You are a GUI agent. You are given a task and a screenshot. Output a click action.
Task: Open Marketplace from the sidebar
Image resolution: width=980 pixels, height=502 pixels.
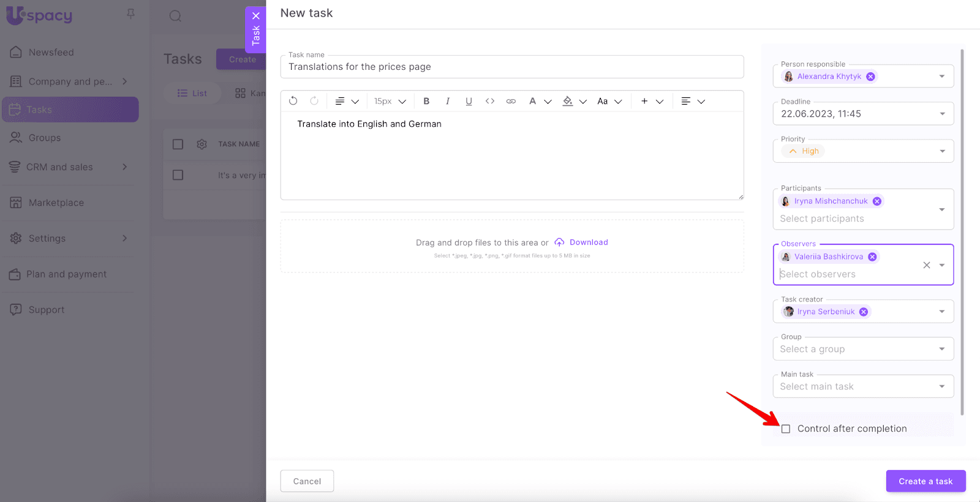[x=56, y=203]
